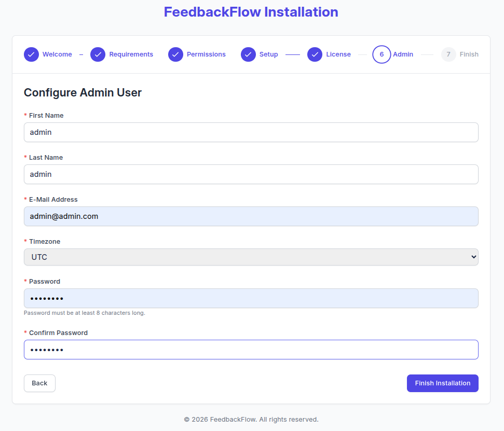This screenshot has height=431, width=504.
Task: Click the License step checkmark icon
Action: point(315,54)
